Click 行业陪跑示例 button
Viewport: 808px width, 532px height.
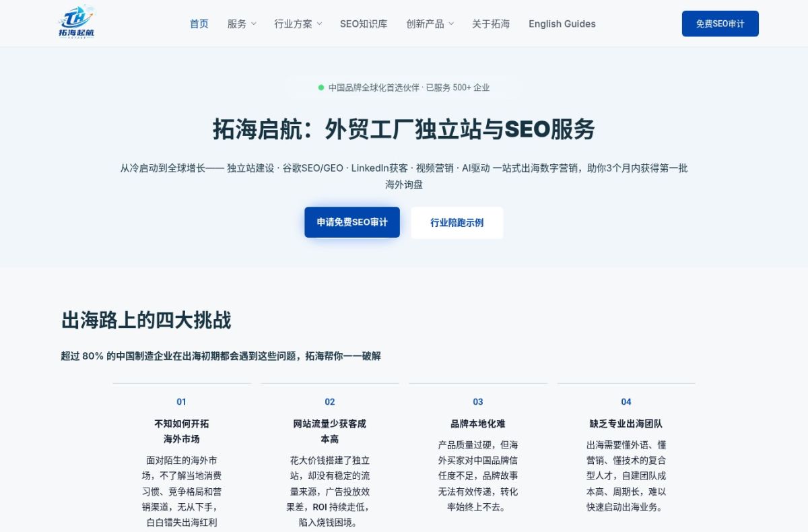pos(457,222)
